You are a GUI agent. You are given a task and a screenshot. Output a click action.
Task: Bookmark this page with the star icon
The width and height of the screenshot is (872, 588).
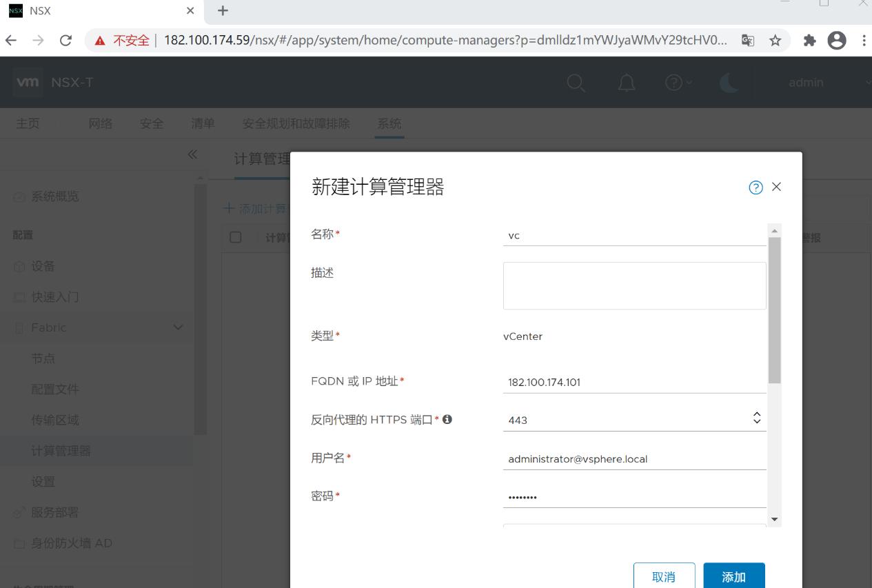775,41
